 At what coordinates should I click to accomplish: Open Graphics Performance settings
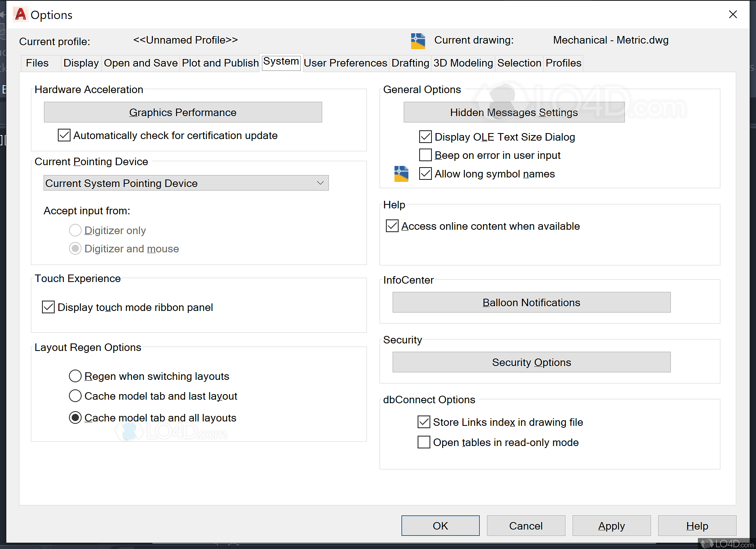183,112
